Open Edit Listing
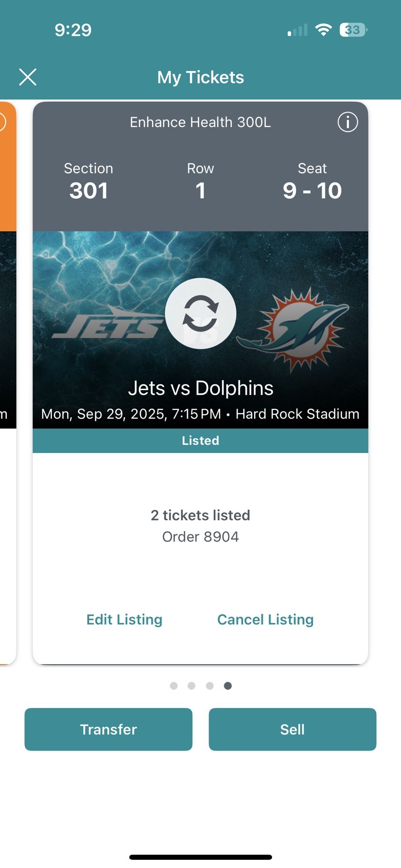 coord(124,619)
